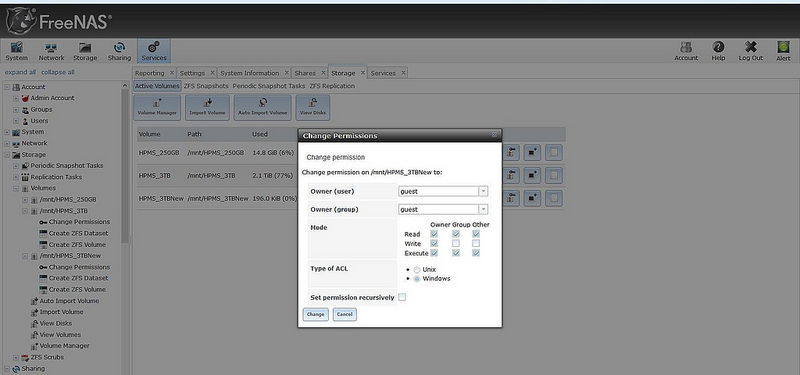Open the Account icon in top bar
Screen dimensions: 800x375
point(686,51)
